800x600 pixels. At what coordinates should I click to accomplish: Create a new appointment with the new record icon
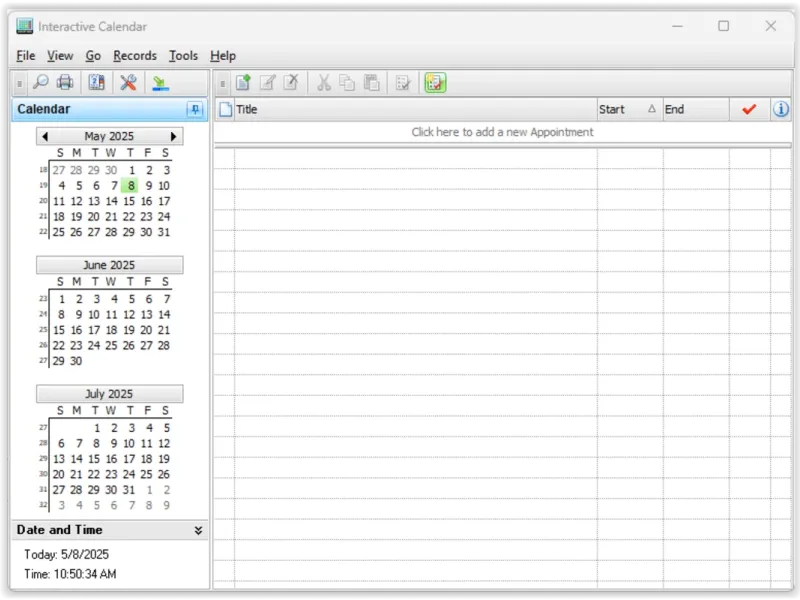[x=243, y=83]
